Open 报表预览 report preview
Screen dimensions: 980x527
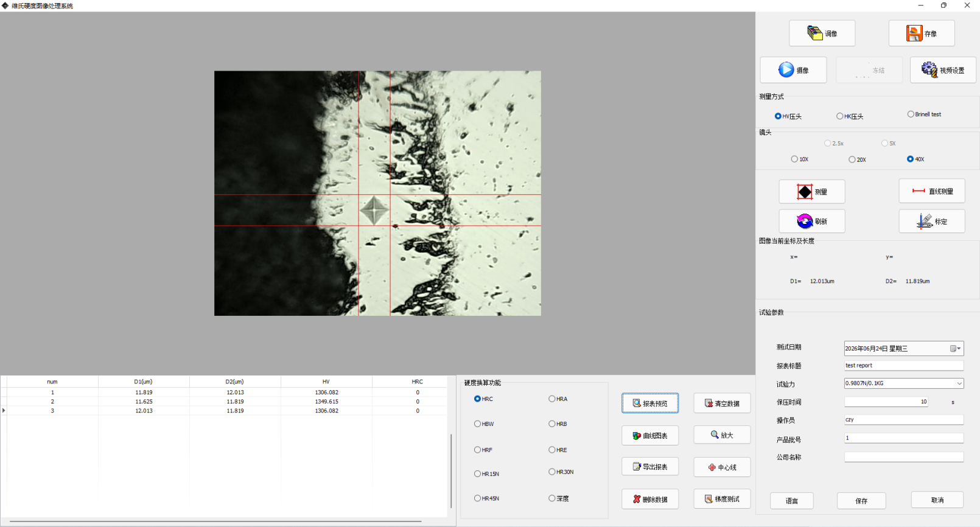click(650, 403)
